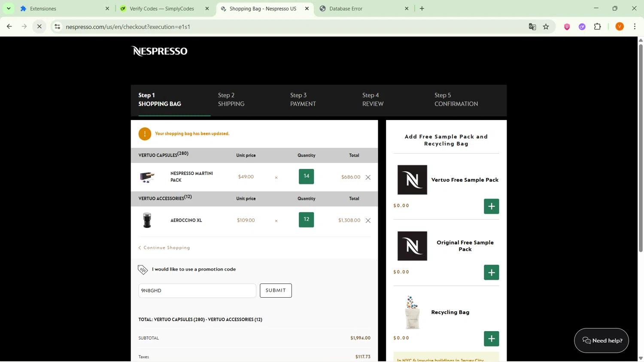644x362 pixels.
Task: Open the purple SimplyCodes extension icon
Action: (582, 27)
